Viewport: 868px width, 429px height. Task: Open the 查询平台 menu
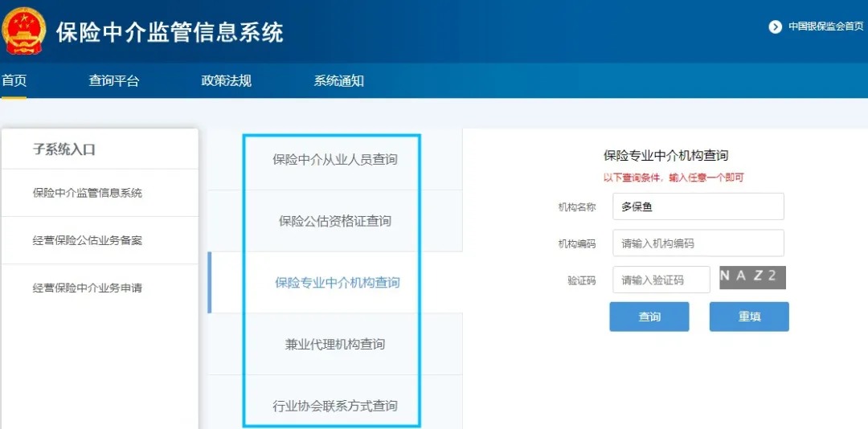113,80
